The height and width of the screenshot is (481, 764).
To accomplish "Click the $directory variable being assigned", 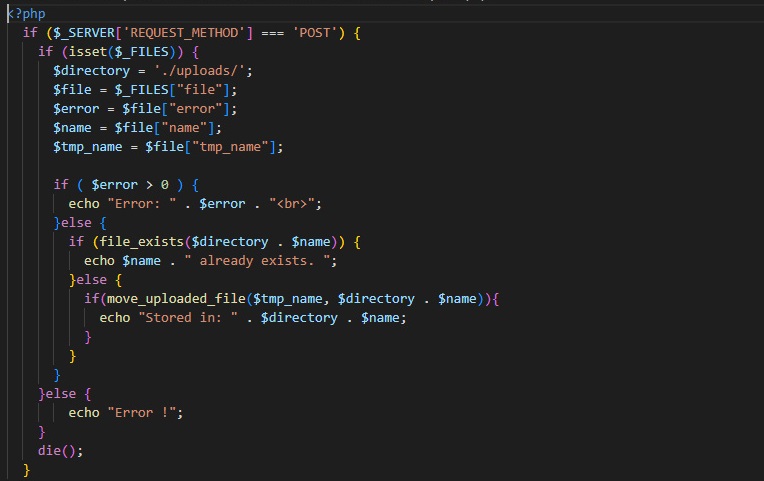I will (92, 71).
